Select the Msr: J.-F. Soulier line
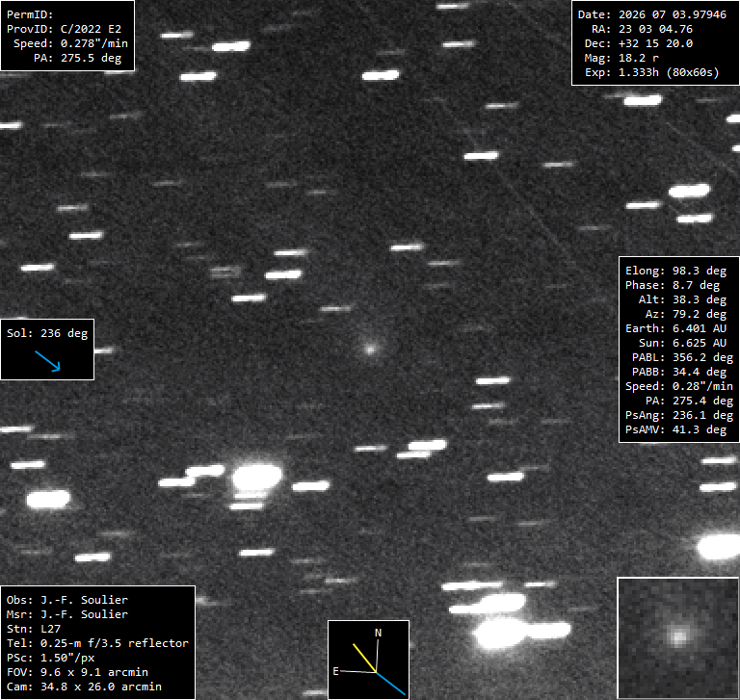This screenshot has height=700, width=740. pos(67,614)
